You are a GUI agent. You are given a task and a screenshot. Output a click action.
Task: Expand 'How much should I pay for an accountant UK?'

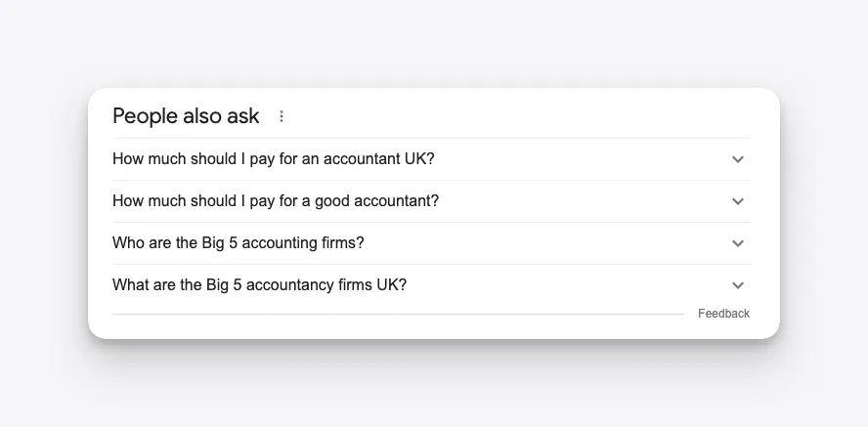[274, 158]
